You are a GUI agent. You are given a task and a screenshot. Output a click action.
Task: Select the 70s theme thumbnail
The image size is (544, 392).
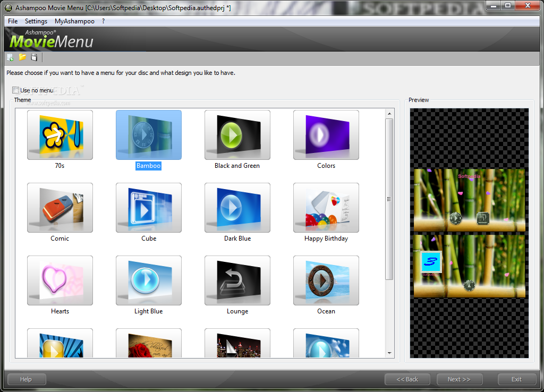[60, 135]
